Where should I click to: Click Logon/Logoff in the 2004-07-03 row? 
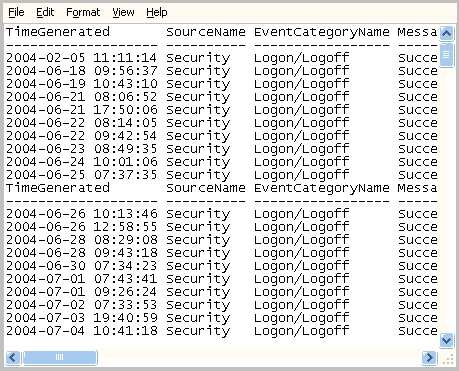(301, 319)
